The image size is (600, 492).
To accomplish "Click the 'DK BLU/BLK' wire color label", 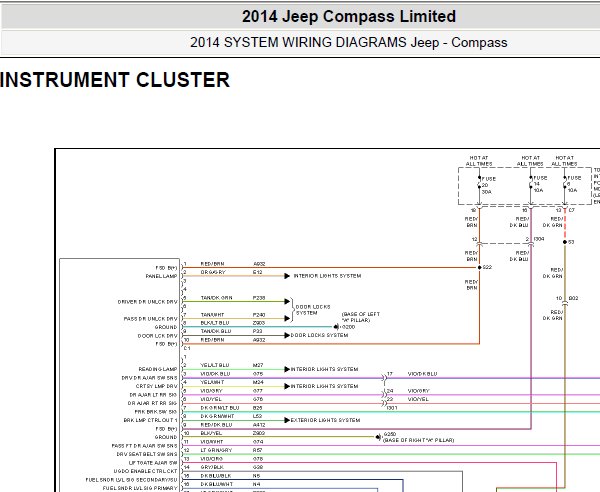I will pos(216,476).
